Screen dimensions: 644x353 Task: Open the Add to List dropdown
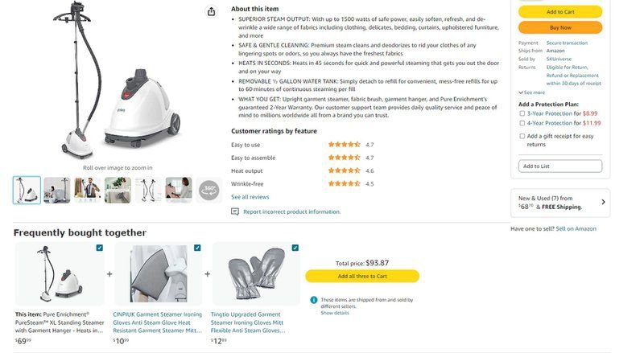click(560, 166)
